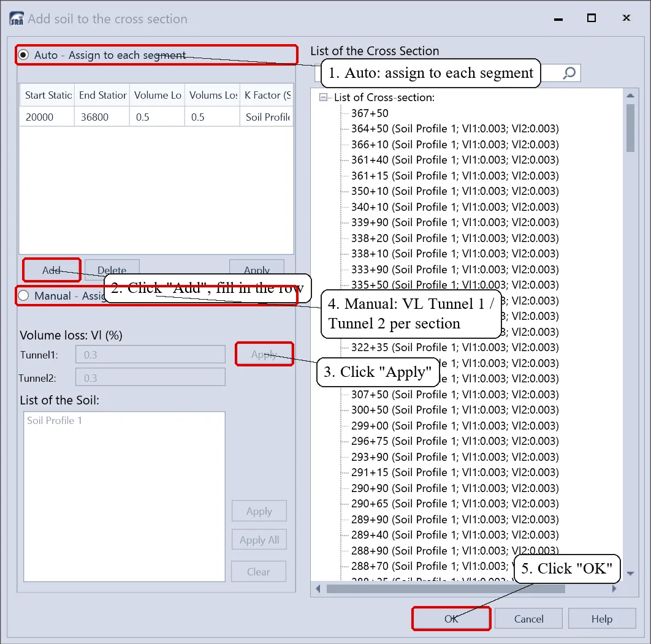This screenshot has height=644, width=651.
Task: Select Auto - Assign to each segment radio
Action: [23, 55]
